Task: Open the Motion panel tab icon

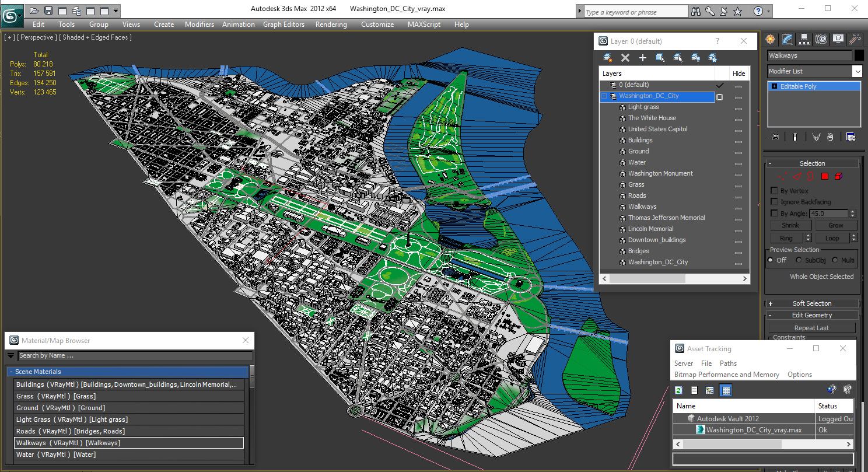Action: [821, 39]
